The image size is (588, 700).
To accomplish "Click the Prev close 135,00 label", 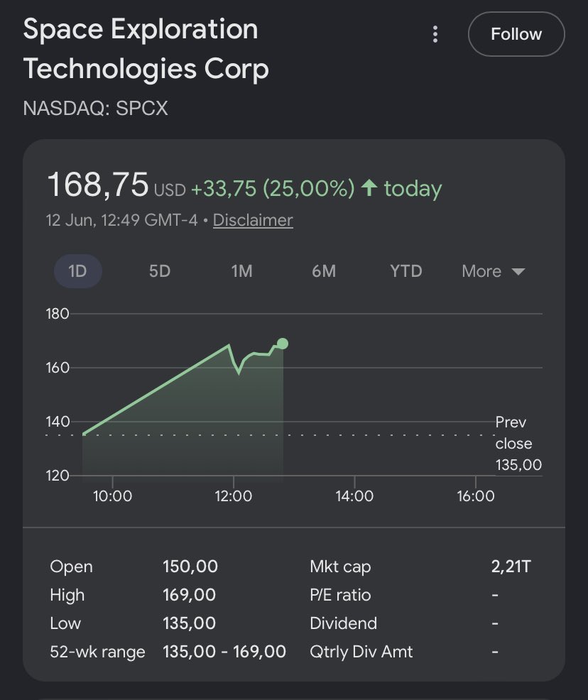I will click(518, 443).
